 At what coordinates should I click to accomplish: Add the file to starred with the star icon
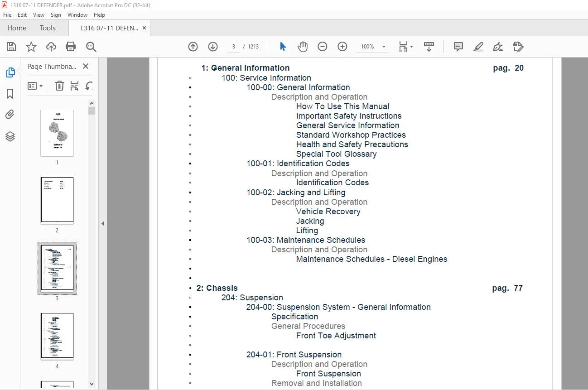(31, 47)
